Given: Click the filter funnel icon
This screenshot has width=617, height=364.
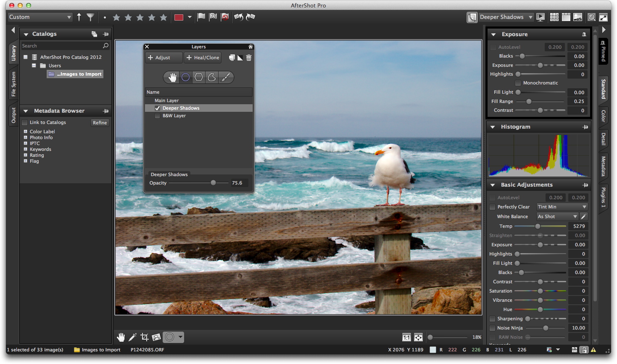Looking at the screenshot, I should [x=90, y=17].
